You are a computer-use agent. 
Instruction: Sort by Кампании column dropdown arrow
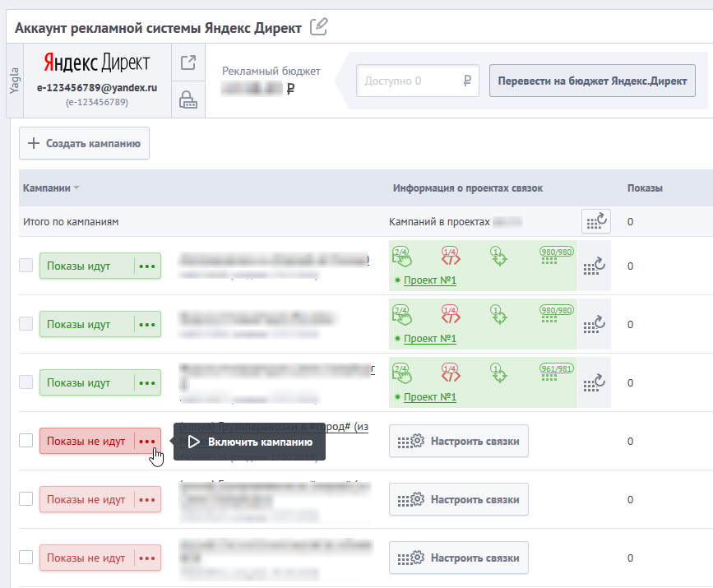76,188
